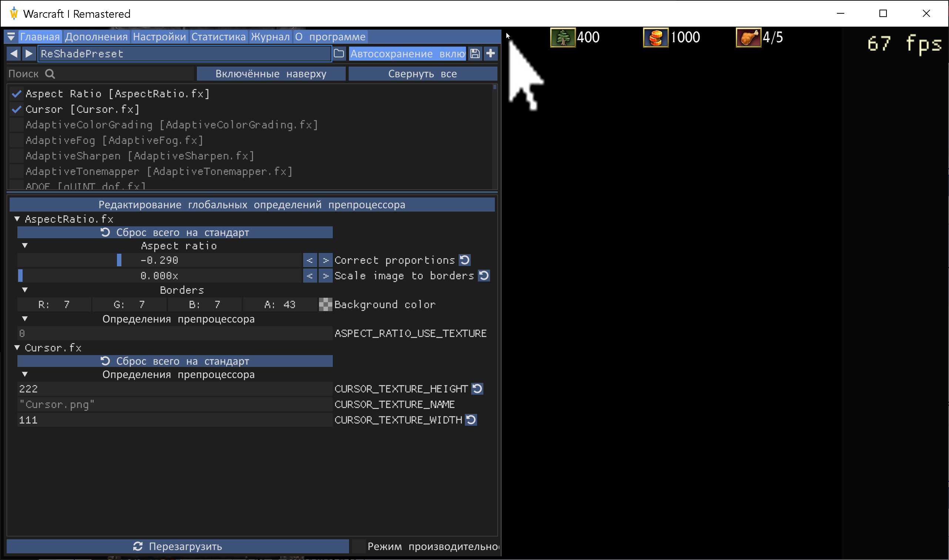Viewport: 949px width, 560px height.
Task: Click the previous preset arrow icon
Action: point(14,54)
